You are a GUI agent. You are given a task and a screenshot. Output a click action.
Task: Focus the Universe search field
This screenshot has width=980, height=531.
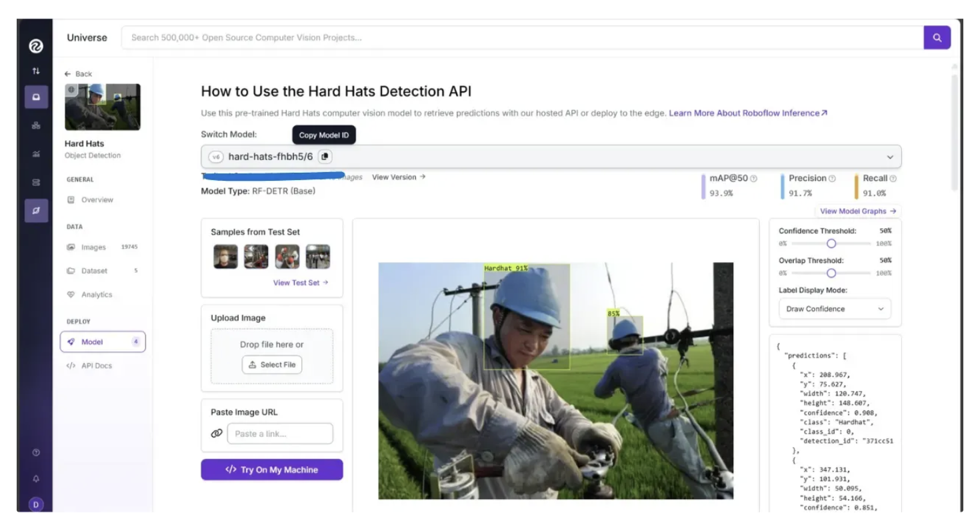pos(522,37)
